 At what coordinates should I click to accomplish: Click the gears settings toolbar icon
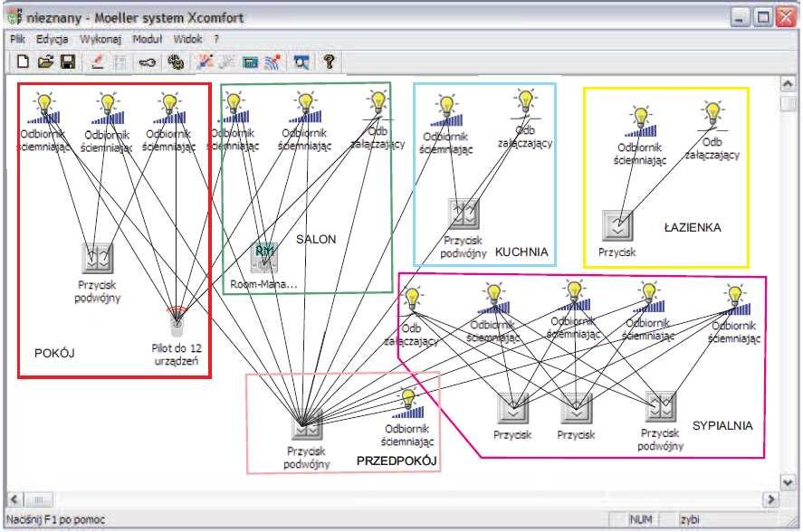[x=177, y=62]
